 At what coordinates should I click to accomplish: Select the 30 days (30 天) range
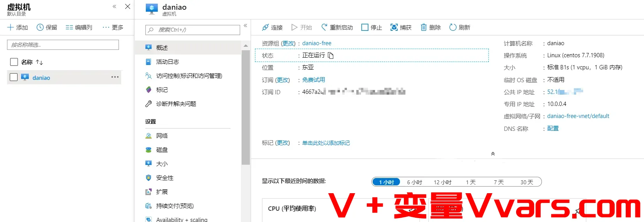point(527,182)
